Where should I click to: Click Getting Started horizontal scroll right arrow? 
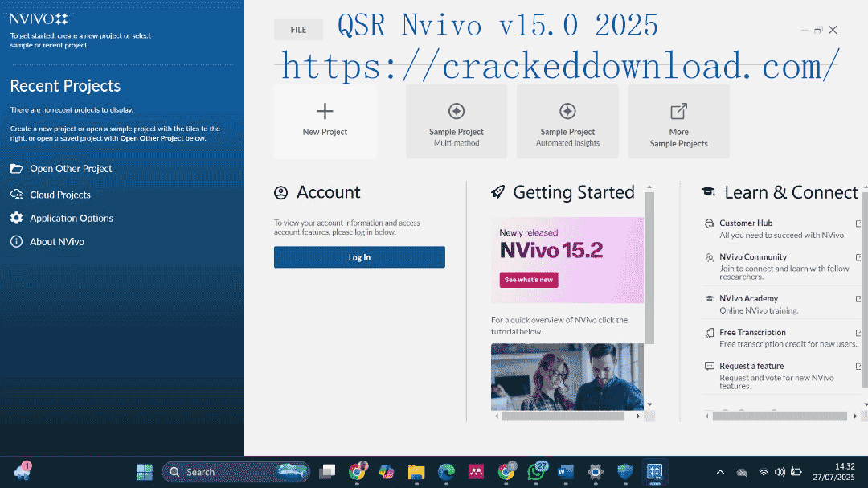[638, 416]
